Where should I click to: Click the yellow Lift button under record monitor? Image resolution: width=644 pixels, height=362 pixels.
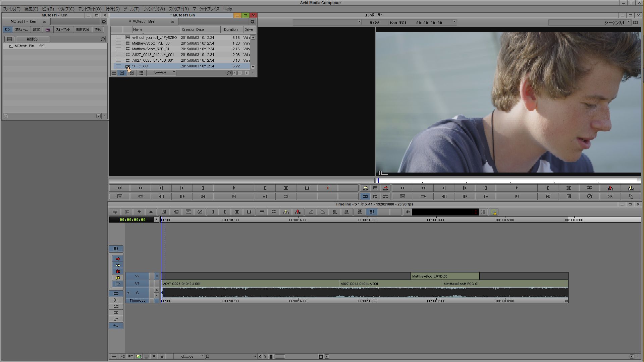tap(631, 188)
